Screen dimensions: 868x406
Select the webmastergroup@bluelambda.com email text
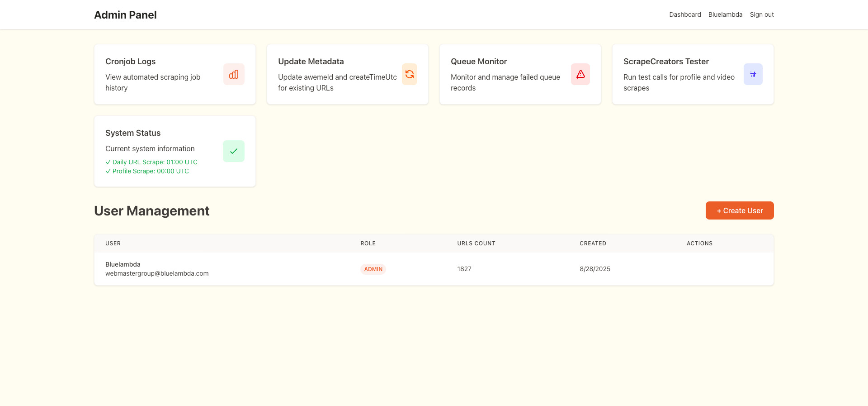(x=157, y=273)
